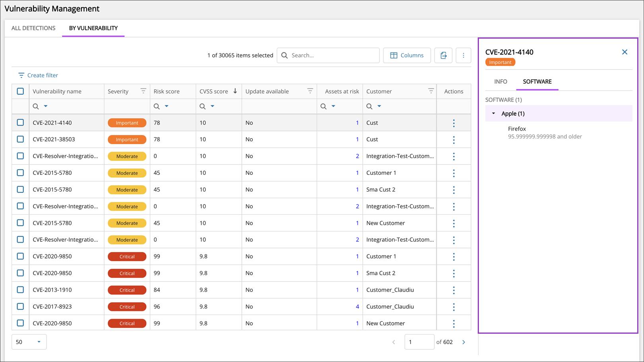Select the CVE-2017-8923 row checkbox
Screen dimensions: 644x362
[20, 307]
